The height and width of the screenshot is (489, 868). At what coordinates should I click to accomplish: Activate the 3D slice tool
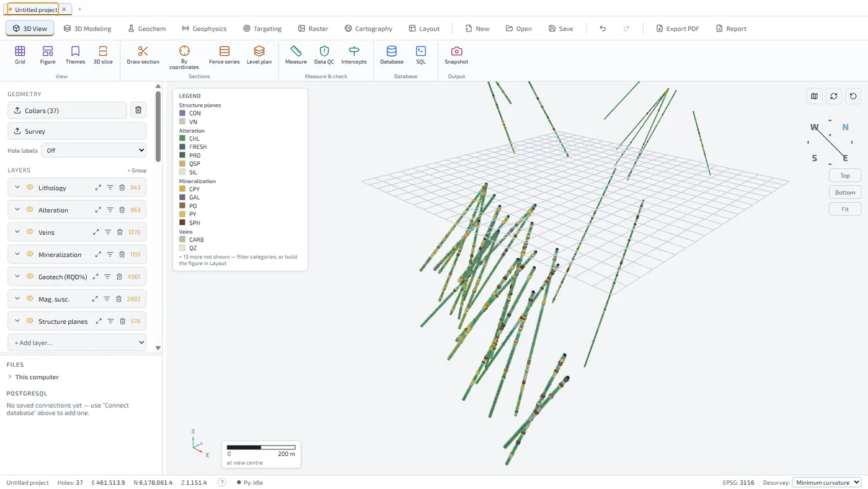103,55
